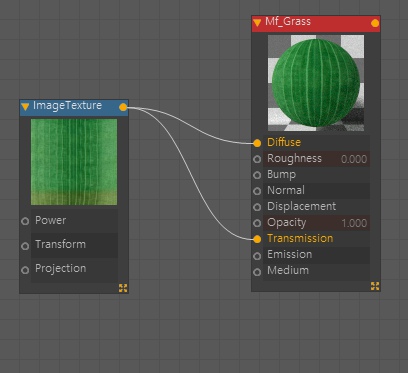408x373 pixels.
Task: Click the expand icon on ImageTexture node
Action: pos(123,288)
